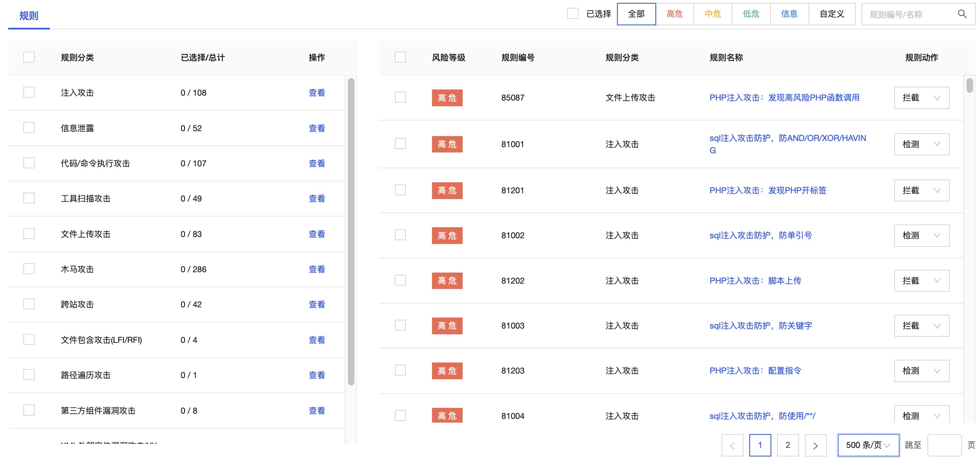Toggle select-all checkbox in rule list header
980x470 pixels.
click(x=400, y=57)
